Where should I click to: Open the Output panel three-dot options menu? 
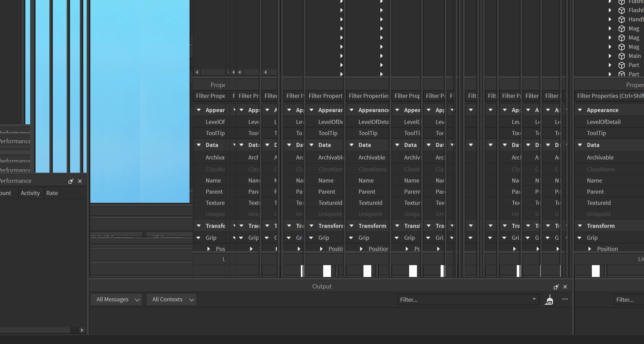(565, 299)
